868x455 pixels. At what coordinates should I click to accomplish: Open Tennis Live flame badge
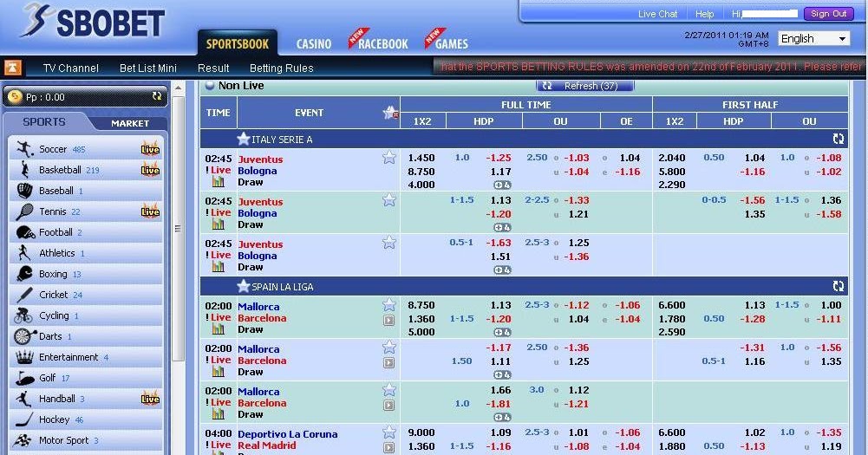150,211
